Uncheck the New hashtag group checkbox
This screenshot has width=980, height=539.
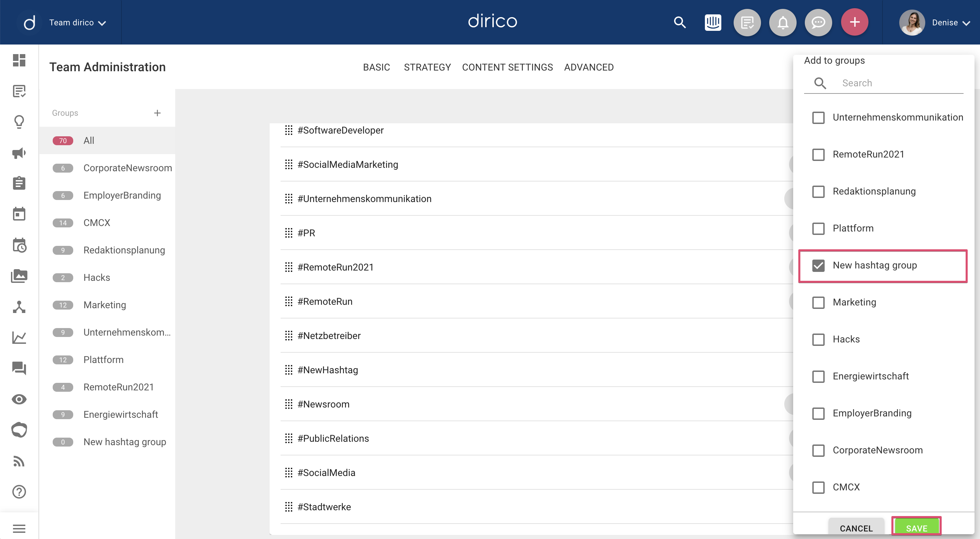(818, 265)
